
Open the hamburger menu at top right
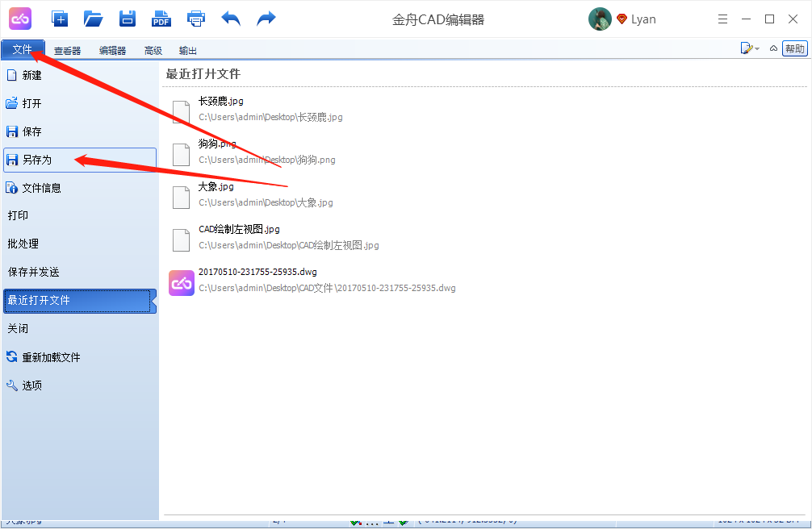click(722, 18)
